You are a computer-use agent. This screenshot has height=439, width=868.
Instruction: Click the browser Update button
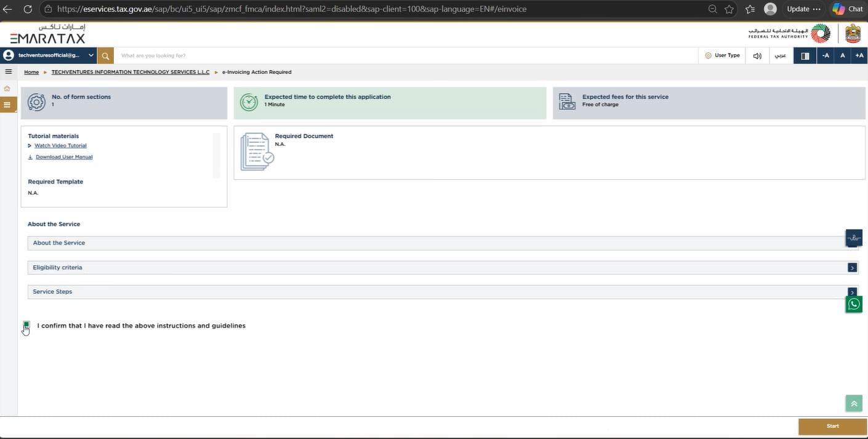(x=798, y=9)
